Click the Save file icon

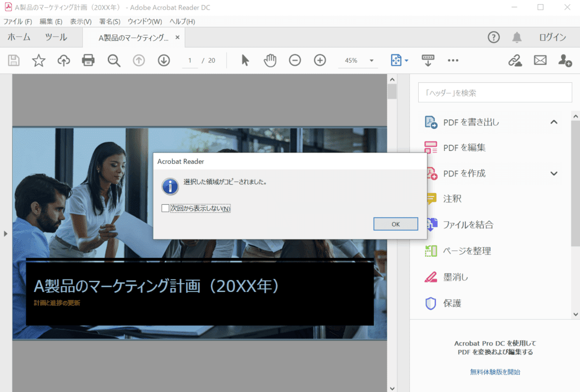14,60
